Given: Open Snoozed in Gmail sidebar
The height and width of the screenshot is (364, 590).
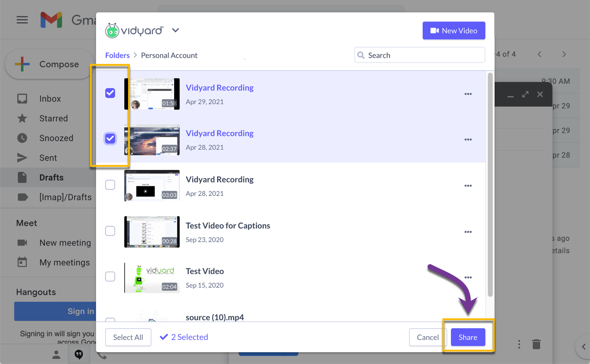Looking at the screenshot, I should [56, 138].
